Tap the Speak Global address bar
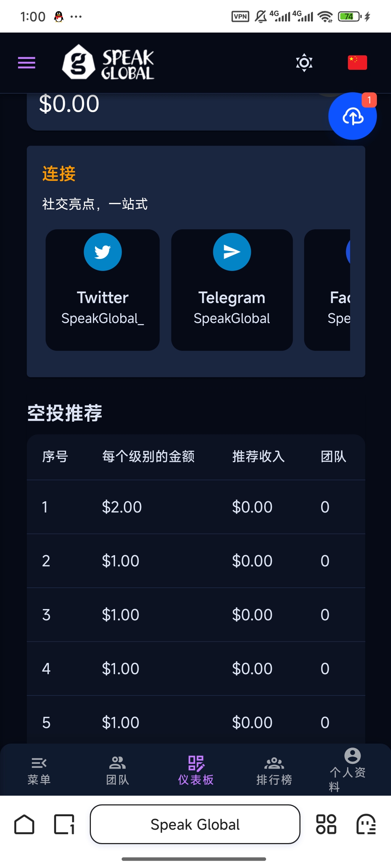Image resolution: width=391 pixels, height=868 pixels. pos(195,825)
